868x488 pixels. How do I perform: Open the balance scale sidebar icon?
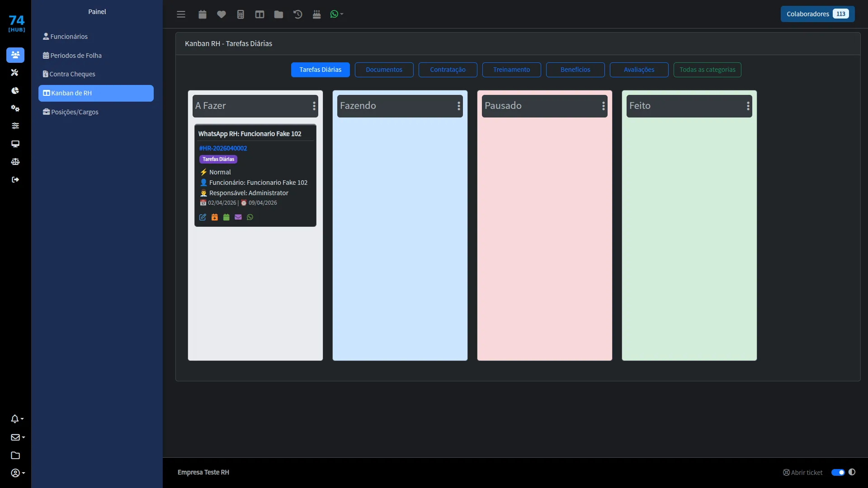coord(15,161)
